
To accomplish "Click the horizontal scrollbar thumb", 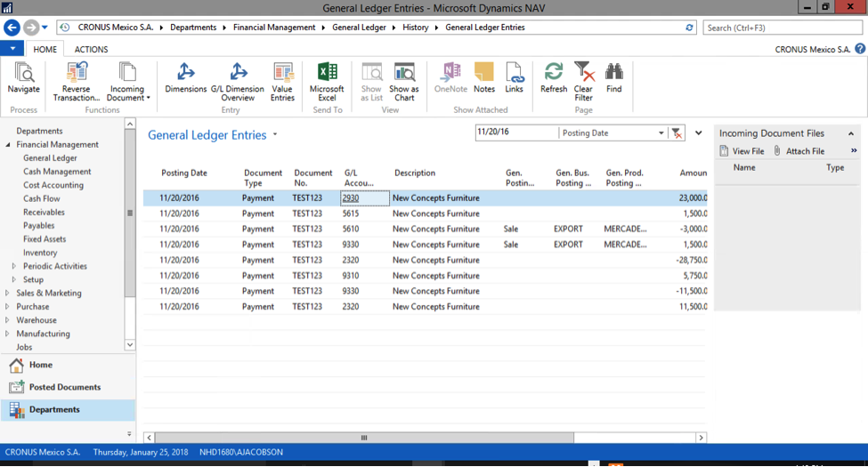I will [364, 438].
